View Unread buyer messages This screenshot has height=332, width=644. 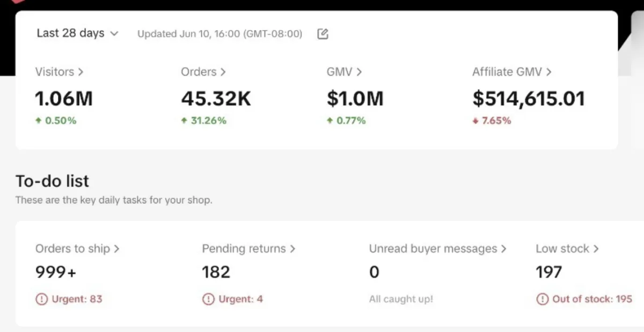click(x=437, y=249)
